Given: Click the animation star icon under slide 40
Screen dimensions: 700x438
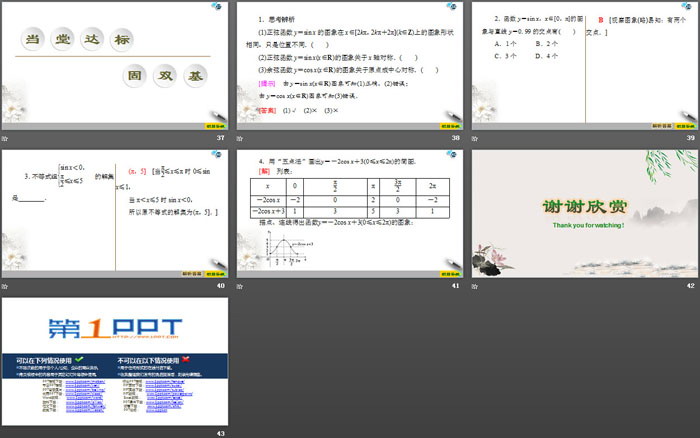Looking at the screenshot, I should tap(5, 286).
